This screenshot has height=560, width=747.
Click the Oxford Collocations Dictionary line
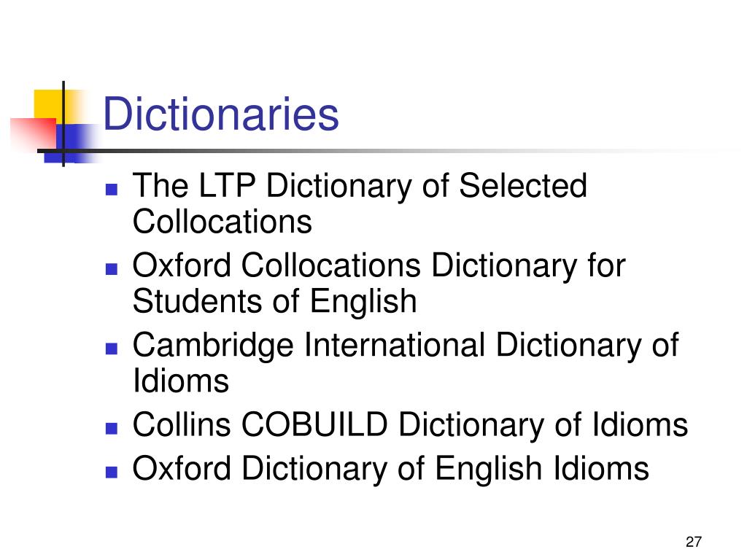(379, 265)
